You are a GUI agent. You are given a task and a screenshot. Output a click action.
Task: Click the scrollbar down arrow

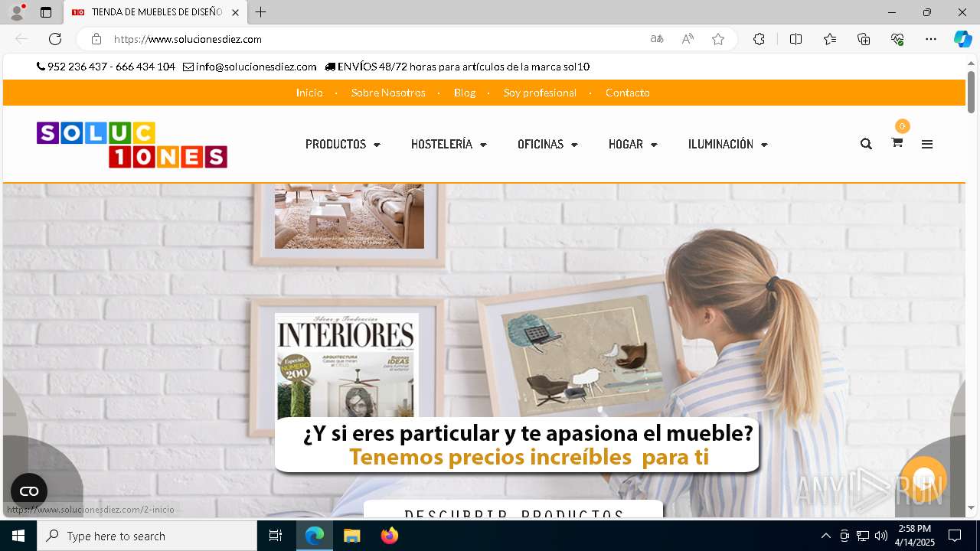click(971, 507)
